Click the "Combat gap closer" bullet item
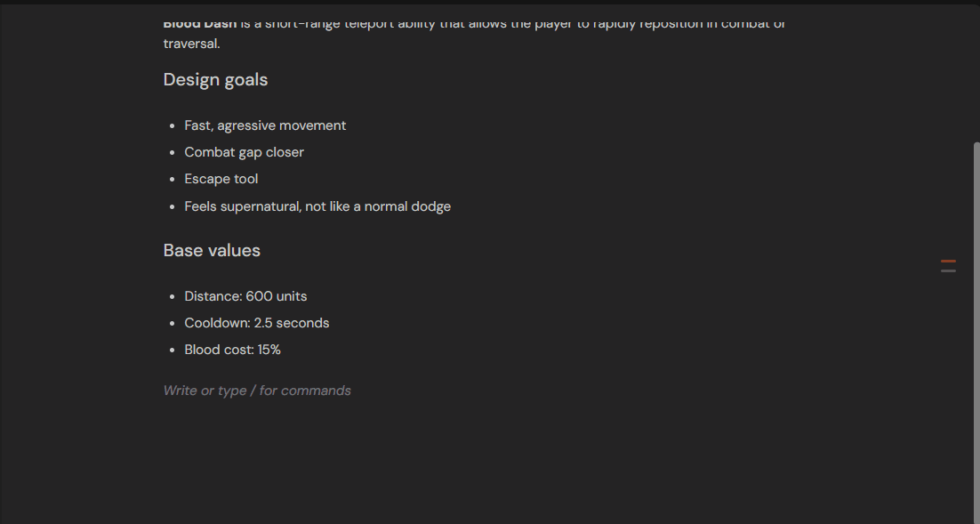980x524 pixels. (x=244, y=152)
